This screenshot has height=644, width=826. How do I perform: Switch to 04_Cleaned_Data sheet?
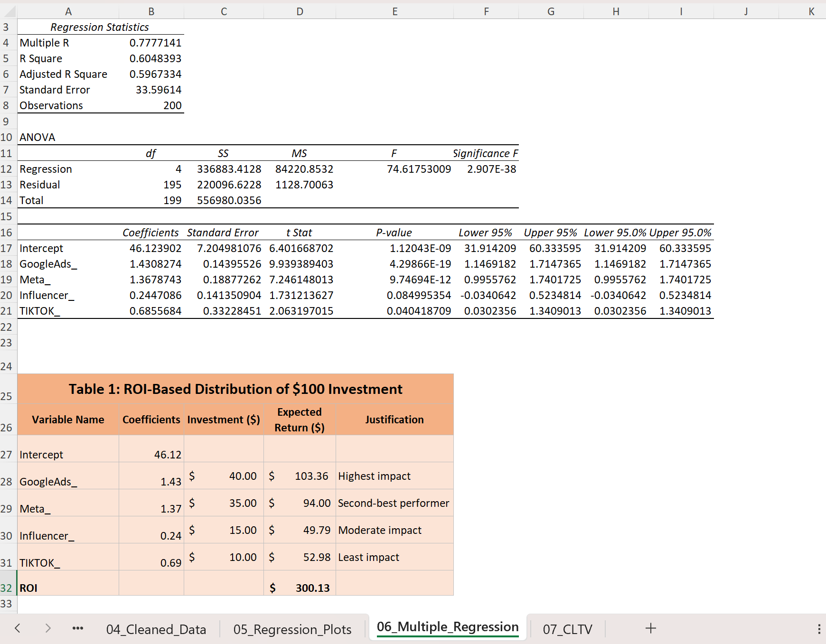click(156, 629)
